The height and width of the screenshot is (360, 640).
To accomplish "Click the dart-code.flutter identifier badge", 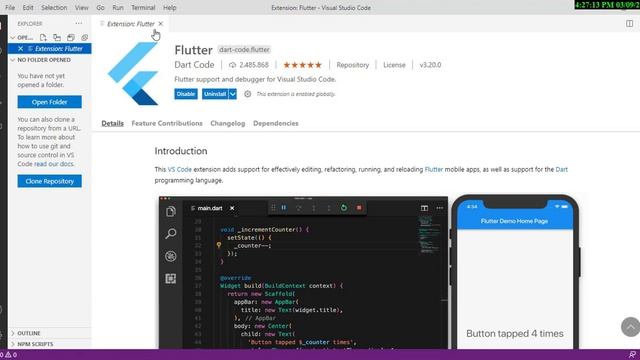I will point(244,50).
